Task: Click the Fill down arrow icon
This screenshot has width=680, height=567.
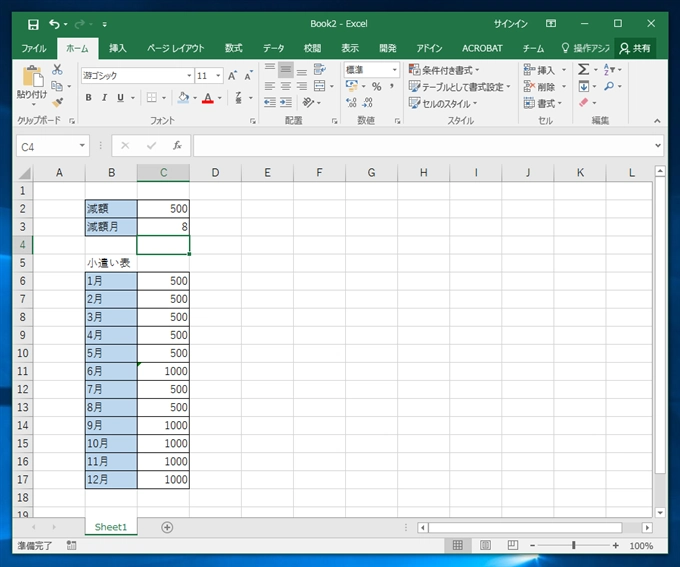Action: pos(584,86)
